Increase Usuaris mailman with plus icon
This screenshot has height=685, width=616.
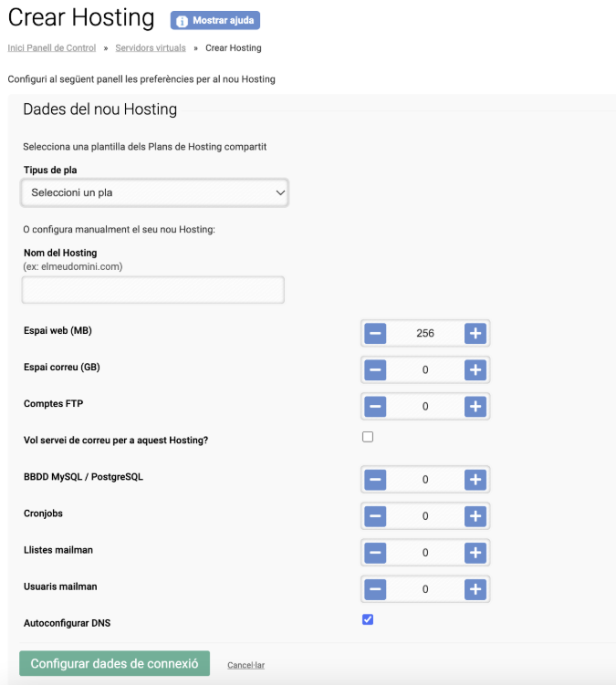coord(475,589)
